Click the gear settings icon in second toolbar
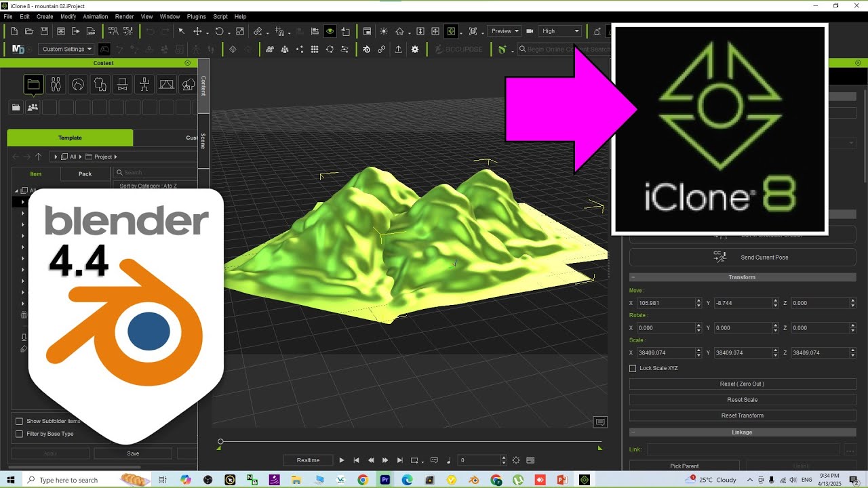 pos(415,49)
